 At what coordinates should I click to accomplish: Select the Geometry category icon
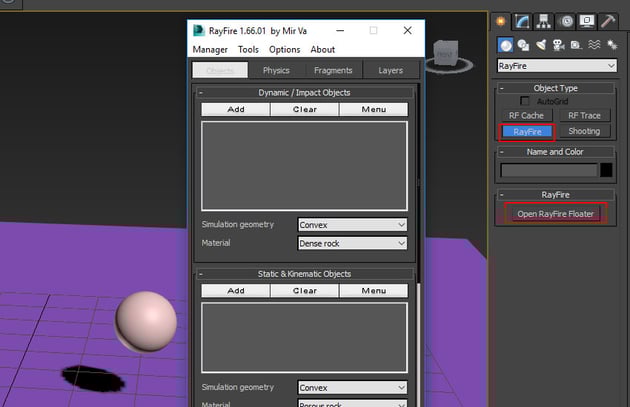(x=506, y=45)
